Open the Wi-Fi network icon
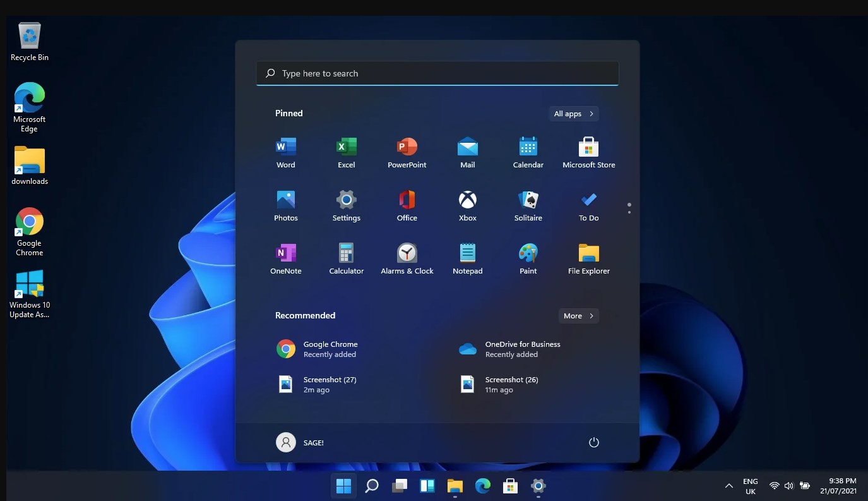This screenshot has width=868, height=501. coord(775,486)
